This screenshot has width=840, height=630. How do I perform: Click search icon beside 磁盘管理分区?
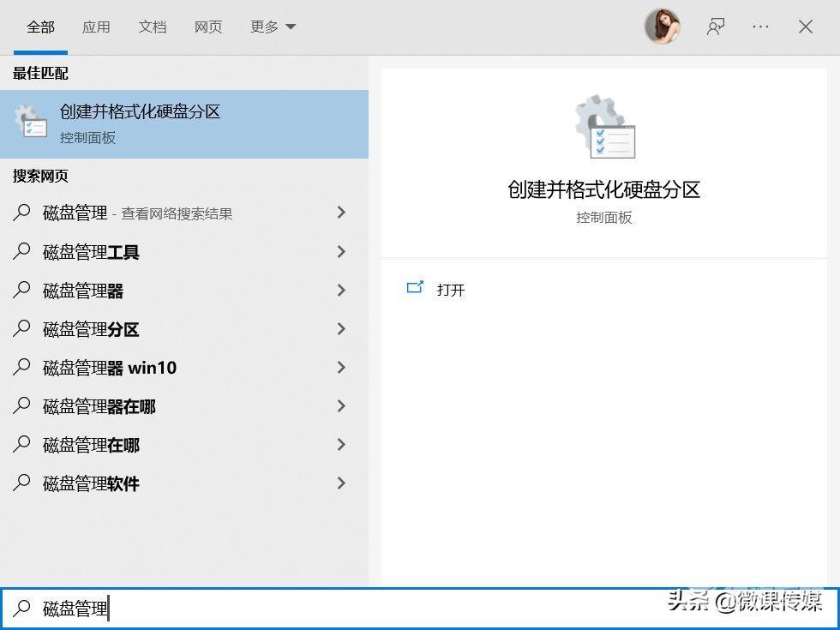click(21, 328)
